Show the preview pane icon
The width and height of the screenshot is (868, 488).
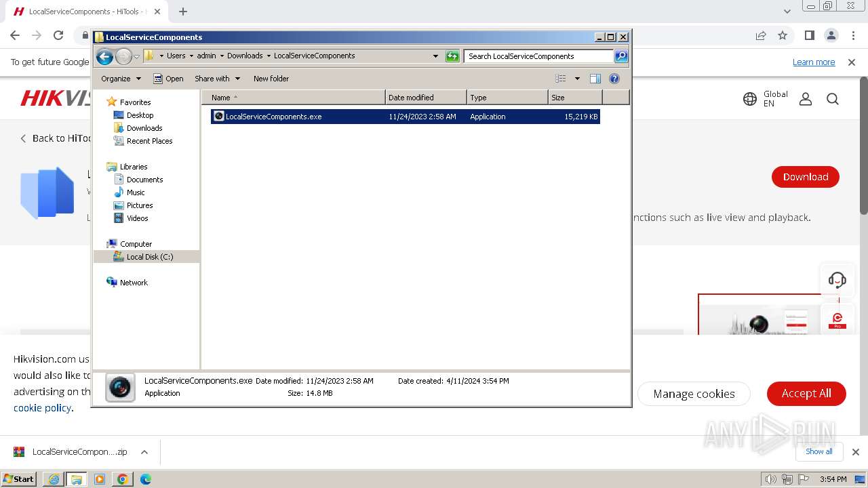pos(595,79)
